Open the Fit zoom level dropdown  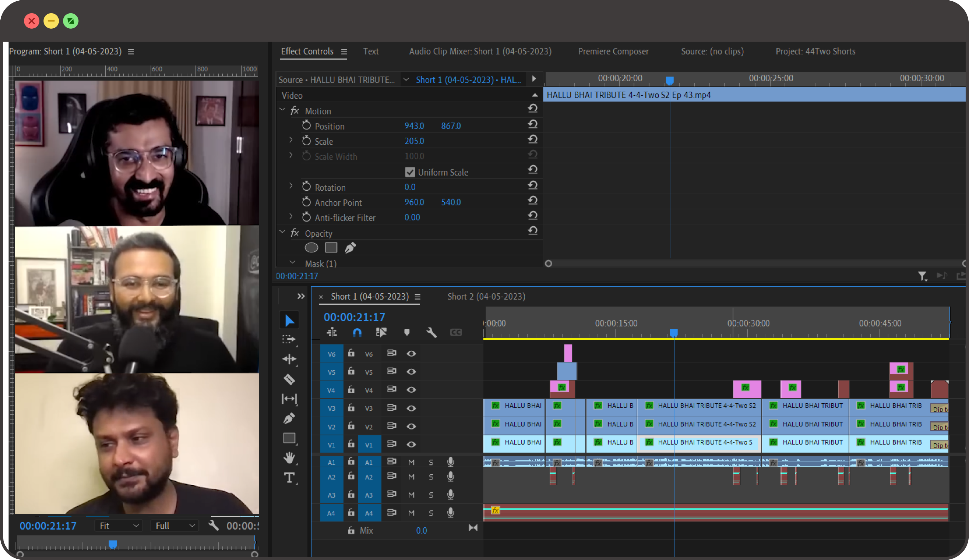tap(119, 526)
